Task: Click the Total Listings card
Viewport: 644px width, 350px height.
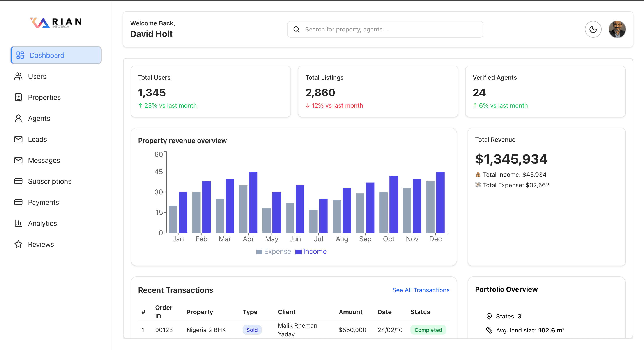Action: click(378, 91)
